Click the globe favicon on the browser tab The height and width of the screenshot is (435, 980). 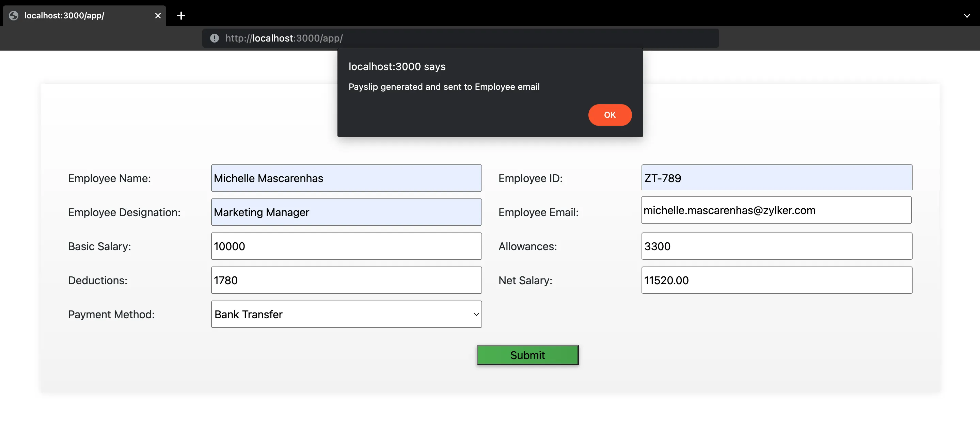pyautogui.click(x=14, y=16)
